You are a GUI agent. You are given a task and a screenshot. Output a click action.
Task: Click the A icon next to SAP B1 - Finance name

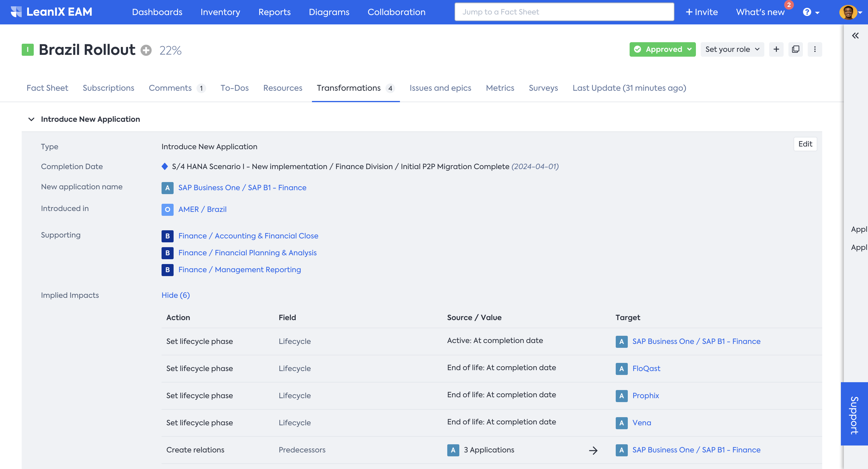168,188
